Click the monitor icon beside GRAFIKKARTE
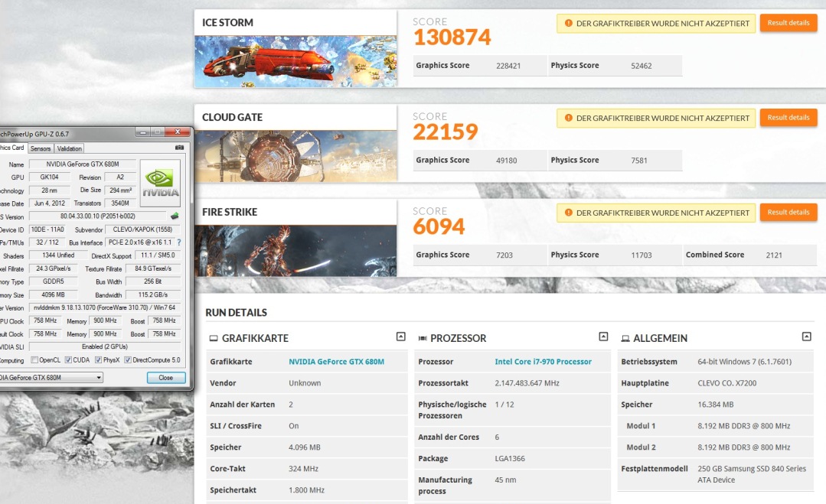 click(214, 338)
